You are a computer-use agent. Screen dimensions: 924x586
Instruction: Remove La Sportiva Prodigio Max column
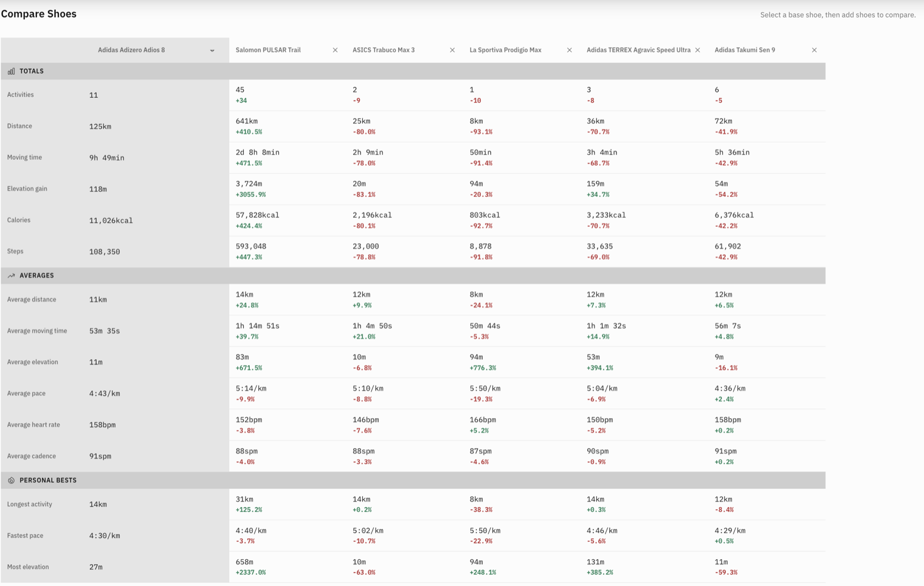(570, 50)
